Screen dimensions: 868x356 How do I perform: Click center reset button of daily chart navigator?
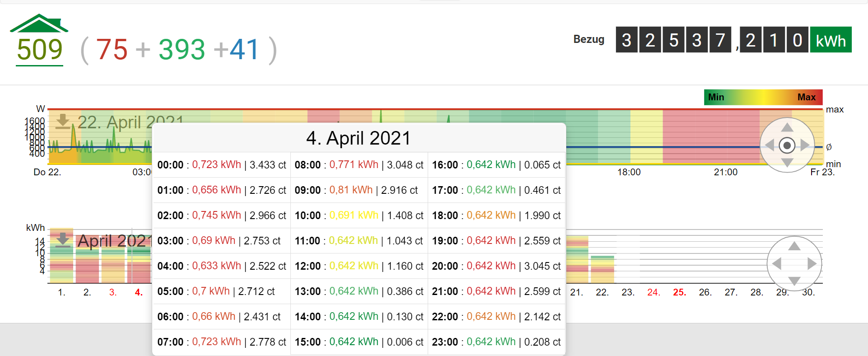click(787, 145)
